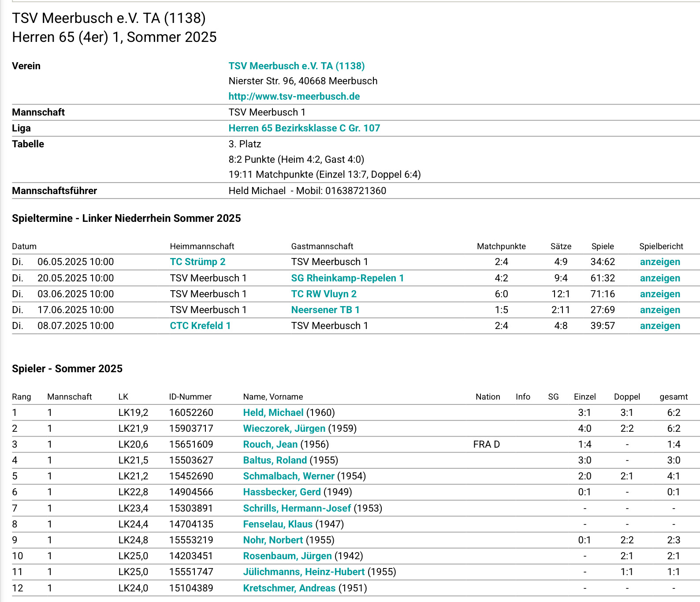Open SG Rheinkamp-Repelen 1 team link
Screen dimensions: 700x602
[347, 278]
